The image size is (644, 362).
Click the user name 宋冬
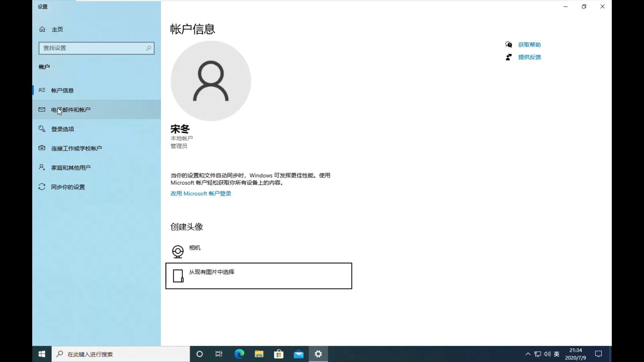pos(180,129)
